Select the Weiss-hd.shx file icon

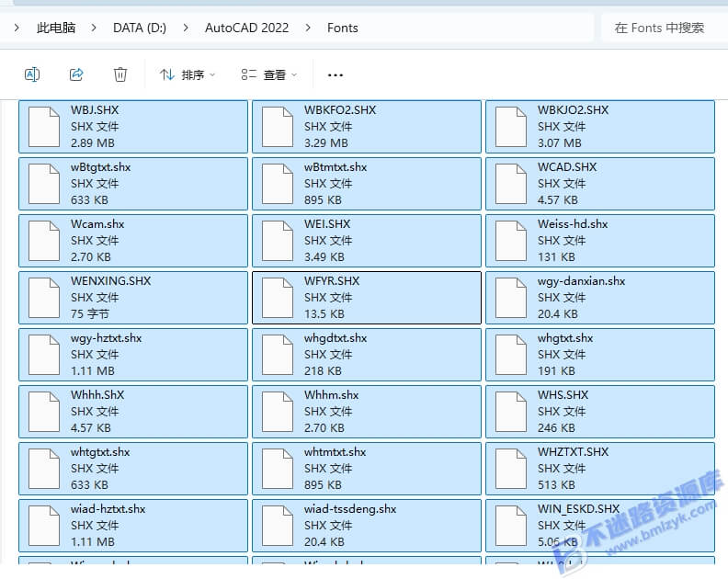point(511,241)
